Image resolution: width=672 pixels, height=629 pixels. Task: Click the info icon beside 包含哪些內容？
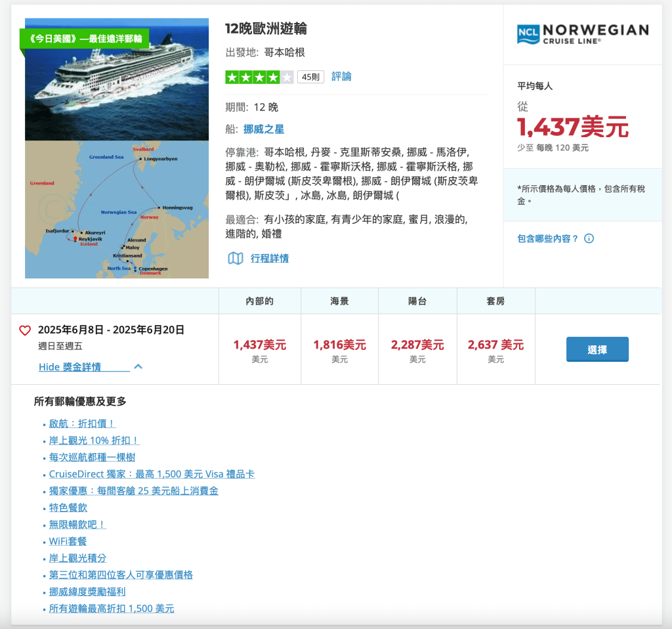(589, 238)
